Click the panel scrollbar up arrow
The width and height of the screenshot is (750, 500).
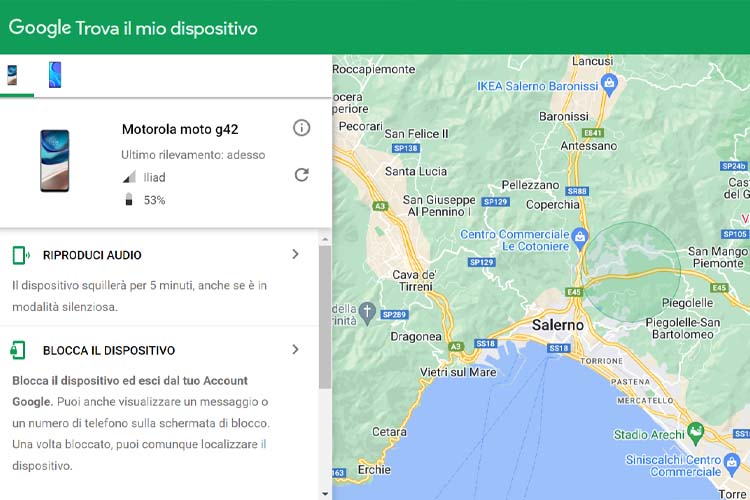tap(325, 239)
